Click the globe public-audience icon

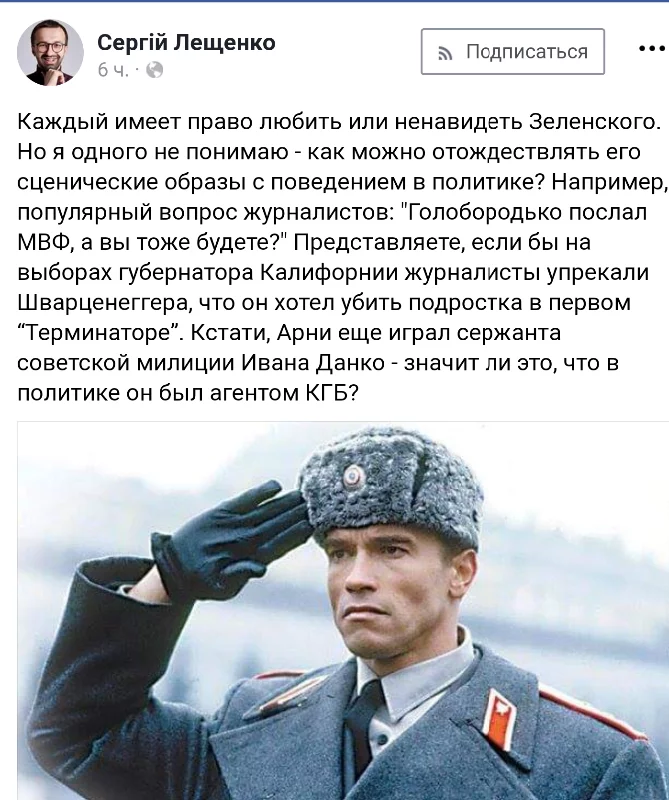tap(155, 70)
